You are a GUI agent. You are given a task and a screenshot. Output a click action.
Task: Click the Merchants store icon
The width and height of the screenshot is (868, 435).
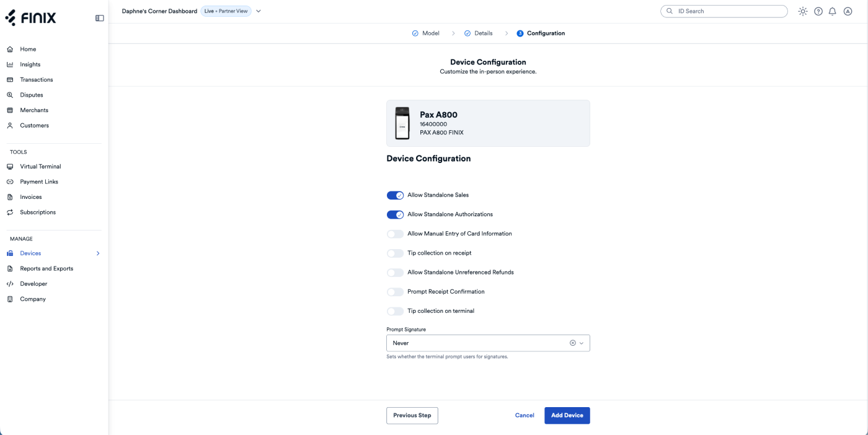[10, 110]
